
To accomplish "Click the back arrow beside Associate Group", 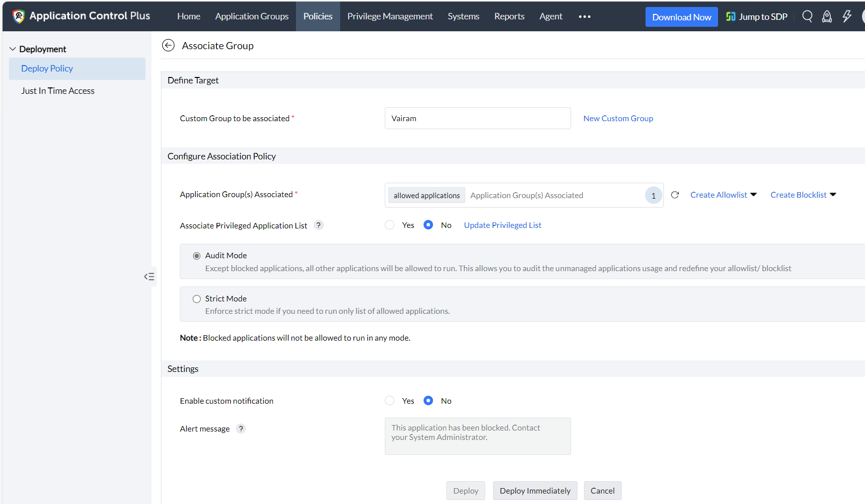I will click(168, 46).
